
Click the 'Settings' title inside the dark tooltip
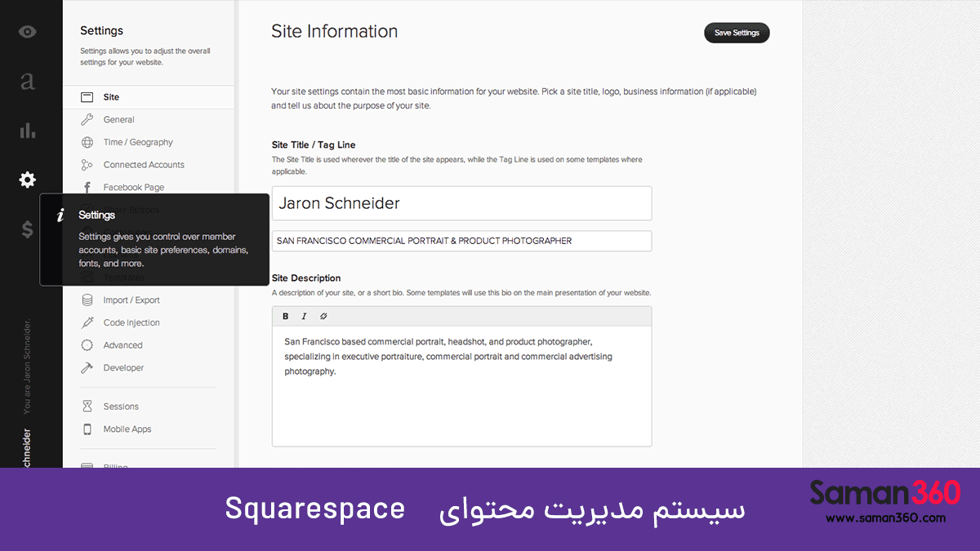[96, 215]
